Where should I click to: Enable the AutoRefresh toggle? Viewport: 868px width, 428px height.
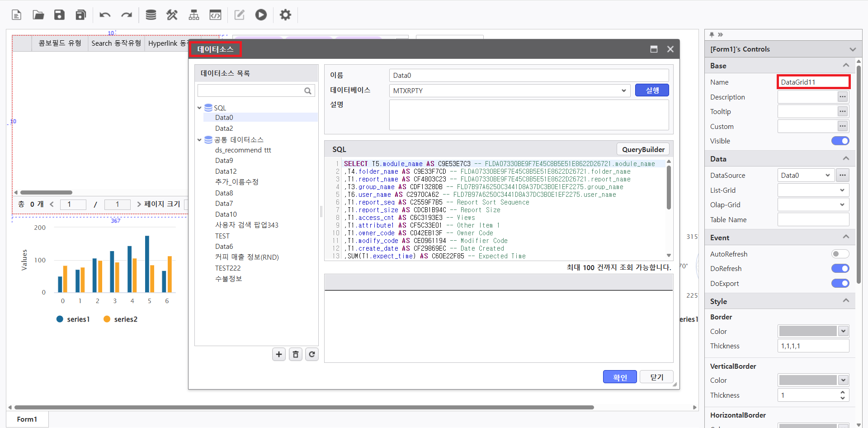click(x=840, y=254)
